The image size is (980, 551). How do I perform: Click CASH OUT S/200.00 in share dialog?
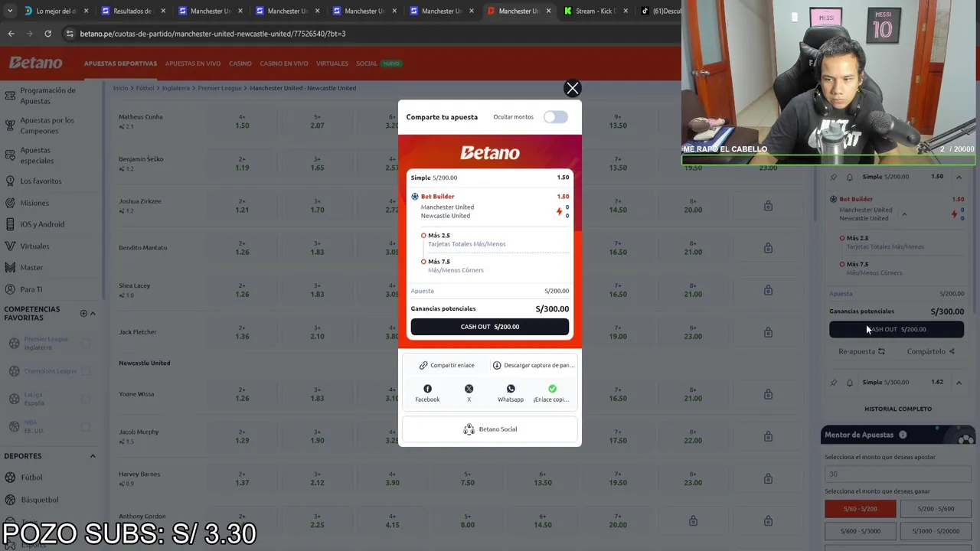[490, 327]
